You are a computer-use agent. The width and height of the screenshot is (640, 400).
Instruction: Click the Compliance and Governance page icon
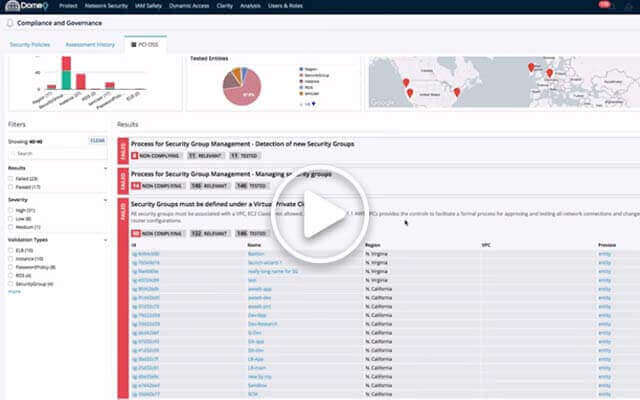click(x=10, y=24)
